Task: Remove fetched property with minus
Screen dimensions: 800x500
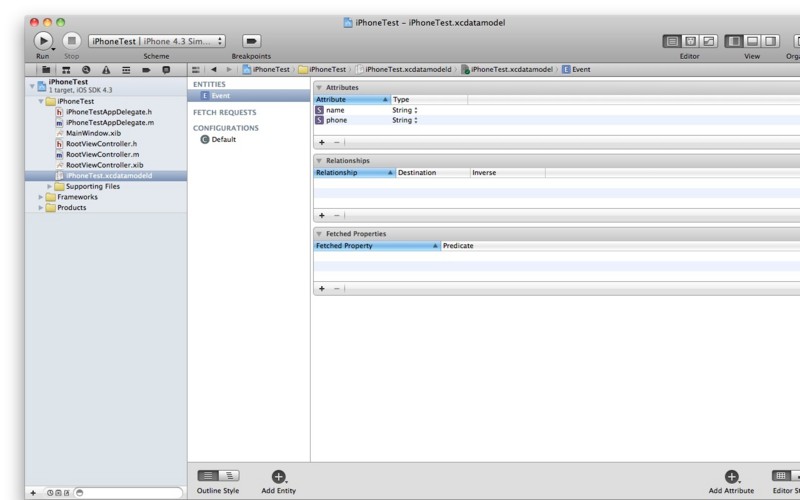Action: pos(336,289)
